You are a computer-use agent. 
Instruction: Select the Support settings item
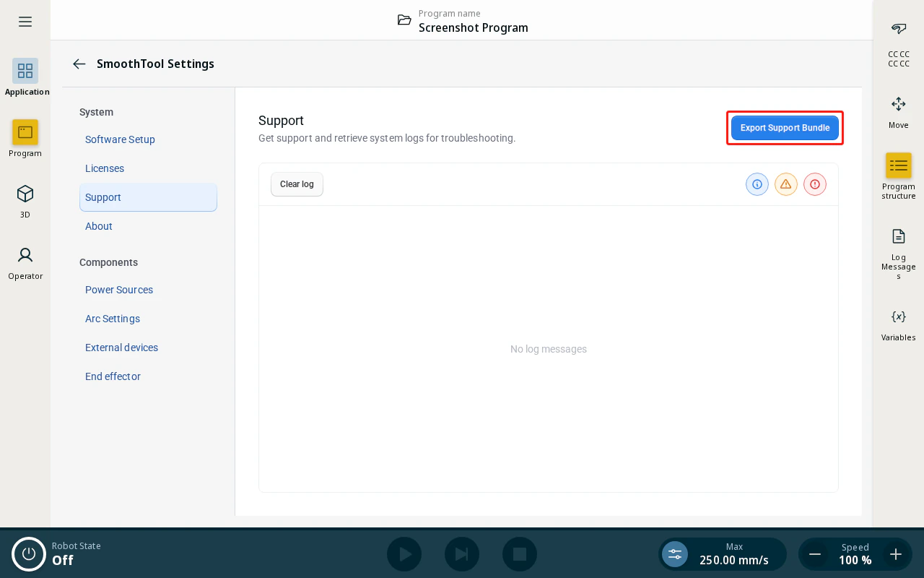click(x=148, y=197)
